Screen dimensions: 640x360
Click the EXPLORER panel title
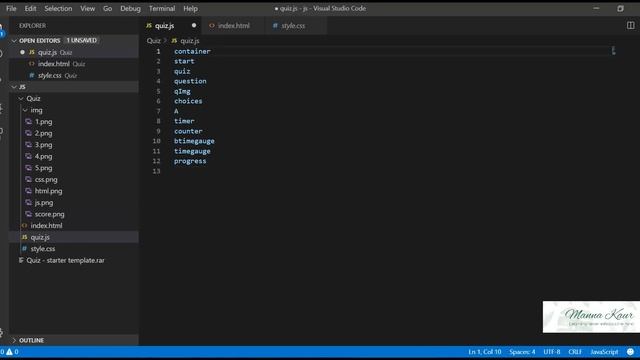click(33, 25)
